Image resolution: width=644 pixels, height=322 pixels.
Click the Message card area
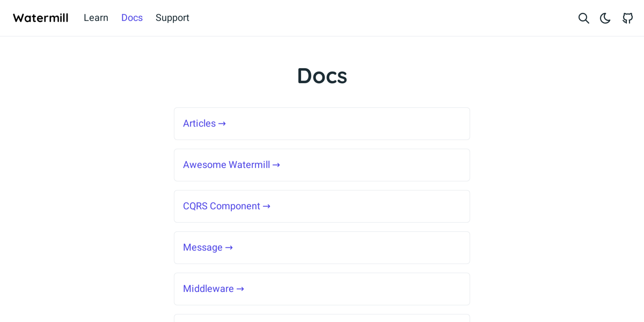click(x=322, y=247)
